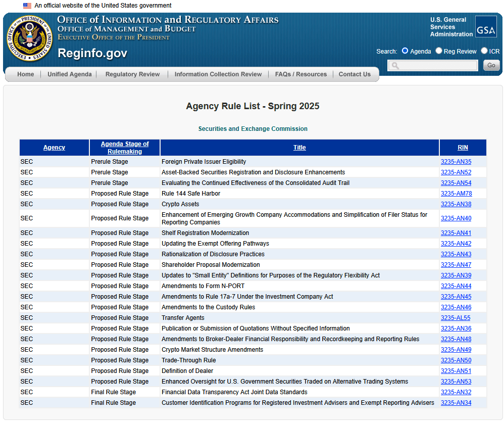
Task: Open RIN 3235-AN54 link
Action: tap(456, 183)
